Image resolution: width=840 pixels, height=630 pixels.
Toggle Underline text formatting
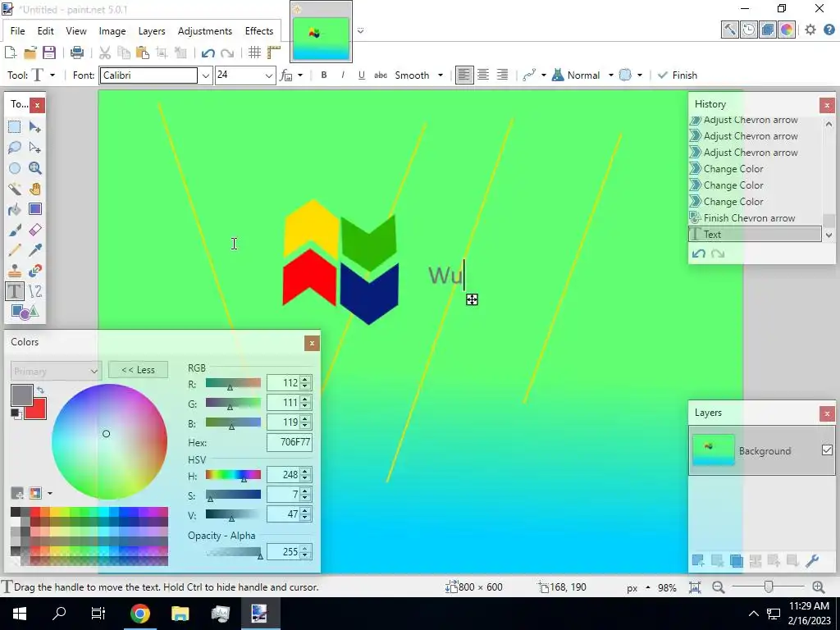tap(362, 75)
